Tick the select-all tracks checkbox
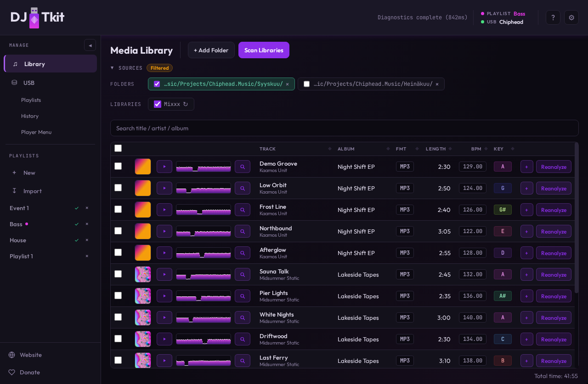Screen dimensions: 588x384 click(118, 148)
